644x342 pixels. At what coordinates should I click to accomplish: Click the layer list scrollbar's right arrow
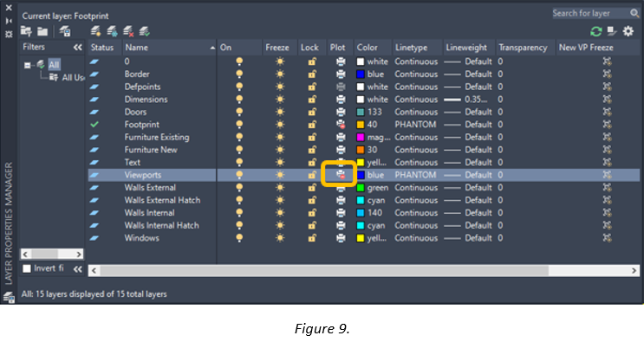pyautogui.click(x=634, y=271)
